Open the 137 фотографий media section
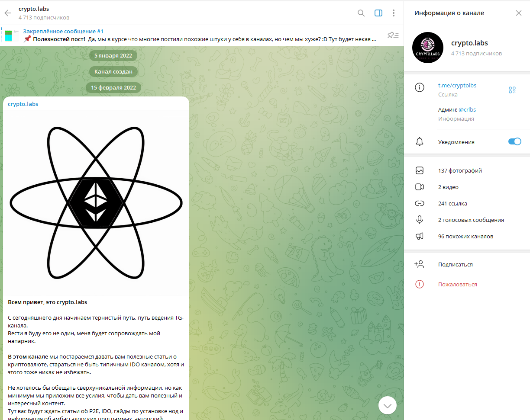 (460, 171)
